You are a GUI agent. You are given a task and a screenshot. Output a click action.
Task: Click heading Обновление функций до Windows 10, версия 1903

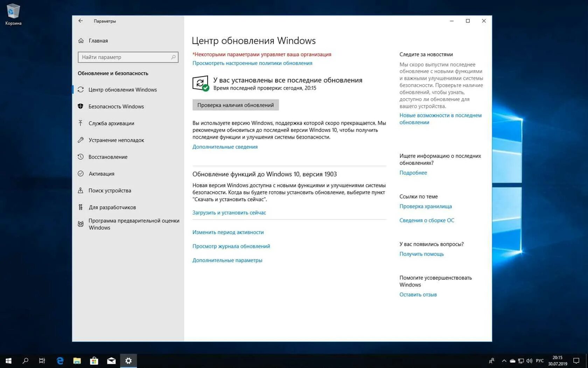click(265, 174)
